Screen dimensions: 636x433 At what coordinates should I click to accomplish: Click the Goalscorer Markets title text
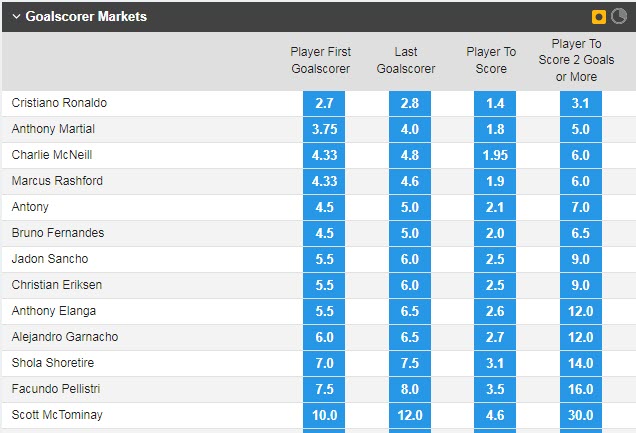click(86, 17)
